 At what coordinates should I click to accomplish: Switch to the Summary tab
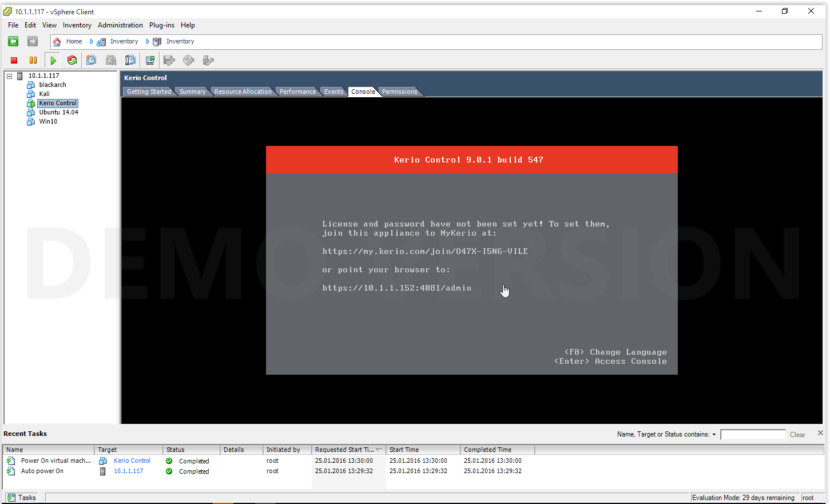[x=192, y=92]
